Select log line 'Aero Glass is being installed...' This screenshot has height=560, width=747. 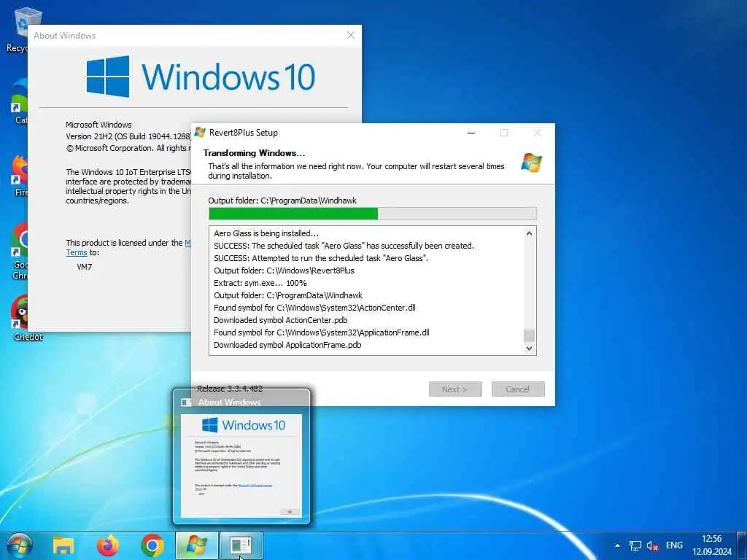pyautogui.click(x=266, y=233)
